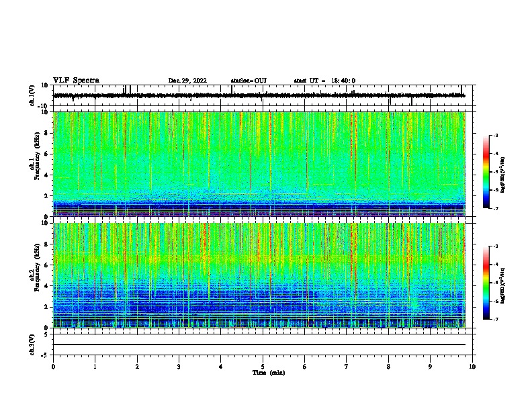Click the "-7" tick on ch.2 colorbar

[495, 319]
